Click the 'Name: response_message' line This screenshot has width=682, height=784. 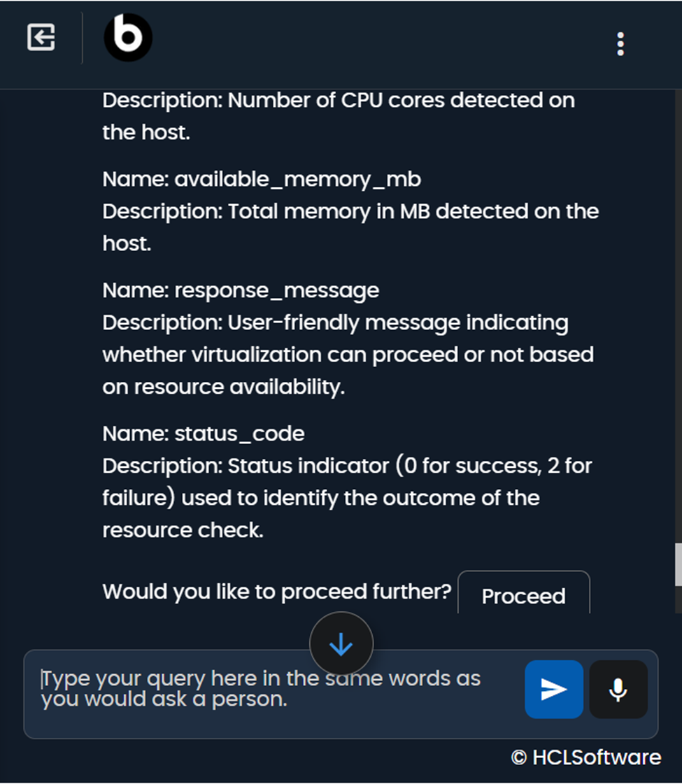(241, 290)
